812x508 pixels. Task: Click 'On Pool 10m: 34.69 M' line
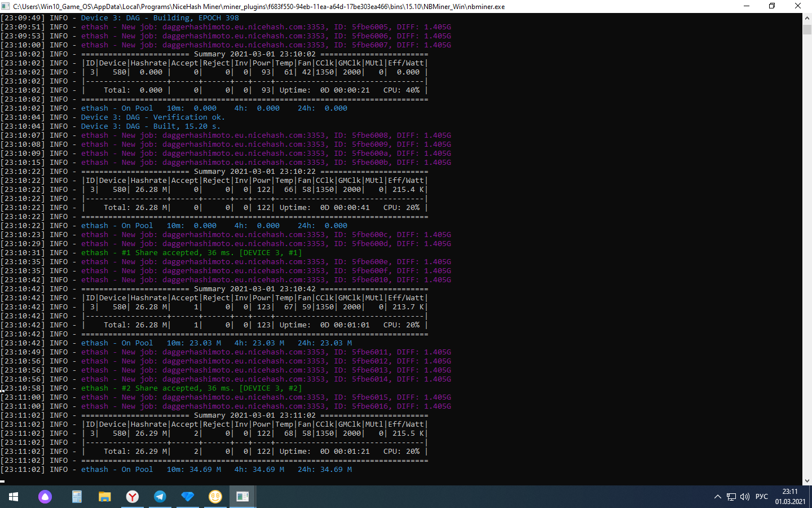217,470
